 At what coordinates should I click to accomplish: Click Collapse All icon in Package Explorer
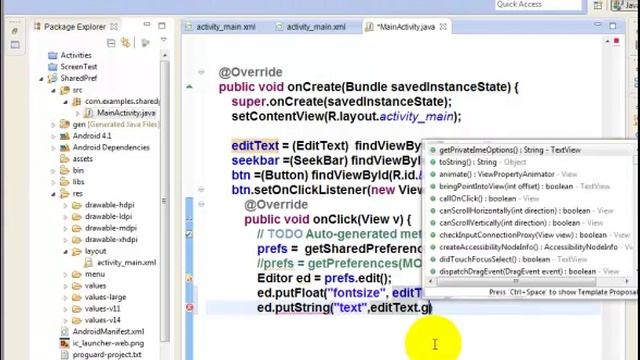111,43
